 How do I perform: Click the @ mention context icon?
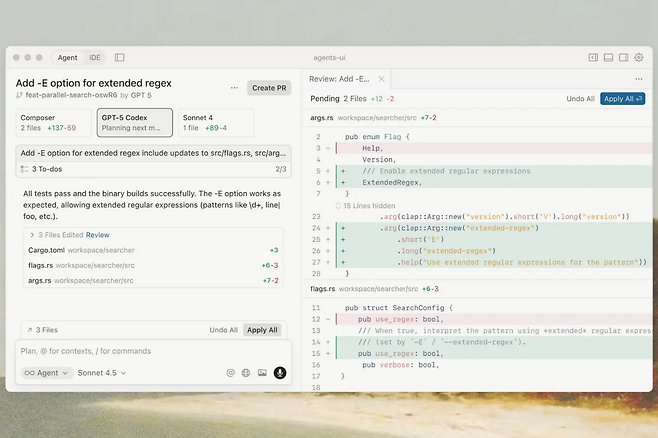230,373
